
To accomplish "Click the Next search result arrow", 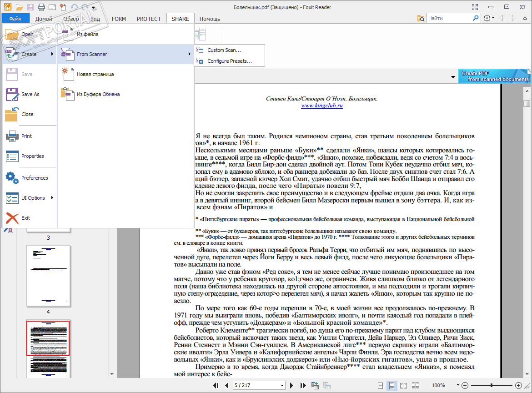I will [x=514, y=18].
